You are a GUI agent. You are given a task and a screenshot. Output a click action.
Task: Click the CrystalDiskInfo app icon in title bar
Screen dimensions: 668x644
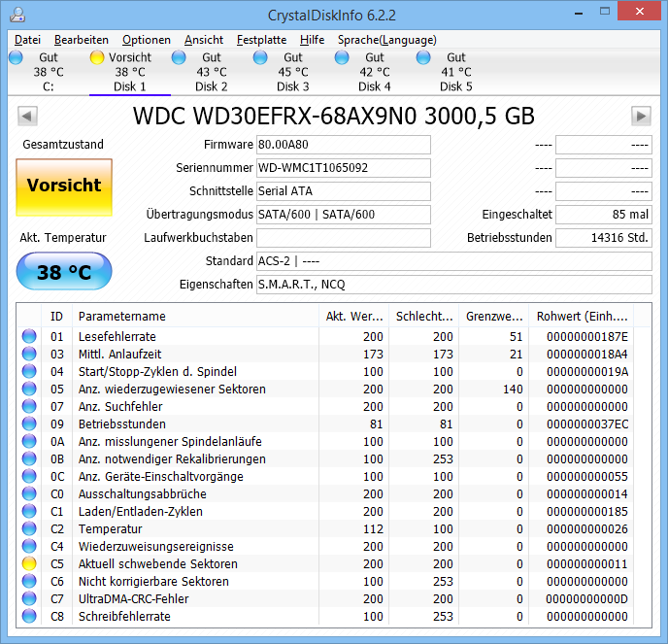pyautogui.click(x=17, y=15)
